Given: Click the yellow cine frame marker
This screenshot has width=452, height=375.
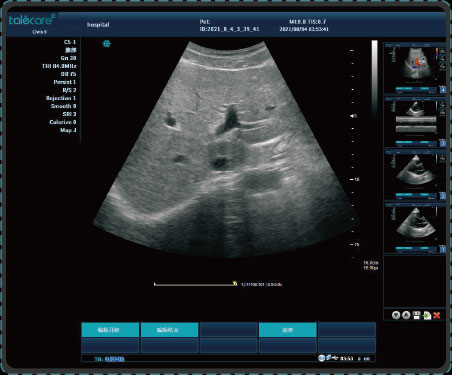Looking at the screenshot, I should [235, 283].
